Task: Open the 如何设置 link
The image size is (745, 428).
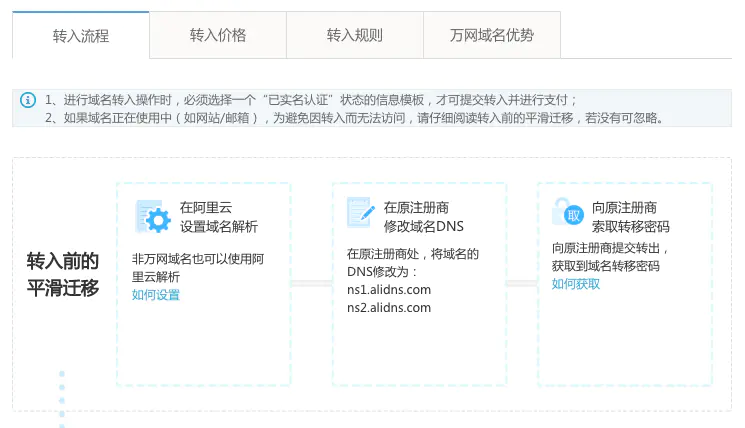Action: pos(156,294)
